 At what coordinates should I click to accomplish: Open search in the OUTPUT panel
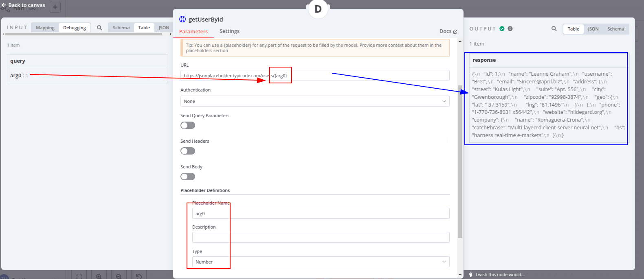pyautogui.click(x=554, y=29)
